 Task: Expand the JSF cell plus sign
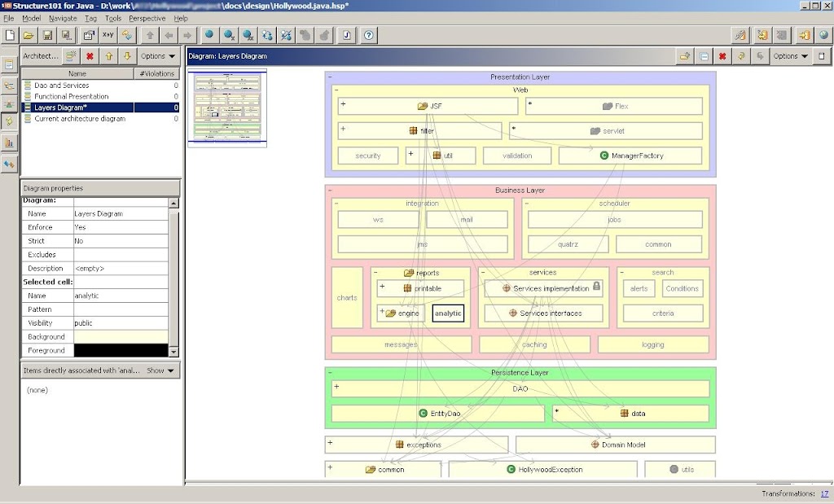[x=343, y=103]
